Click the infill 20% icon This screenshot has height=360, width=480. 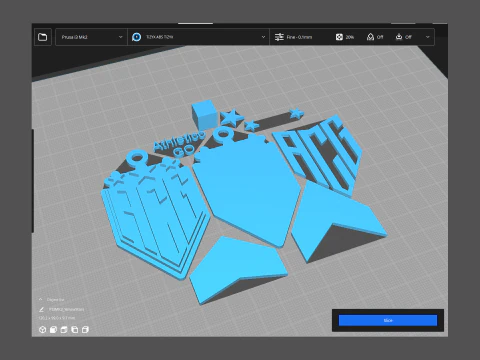[339, 37]
